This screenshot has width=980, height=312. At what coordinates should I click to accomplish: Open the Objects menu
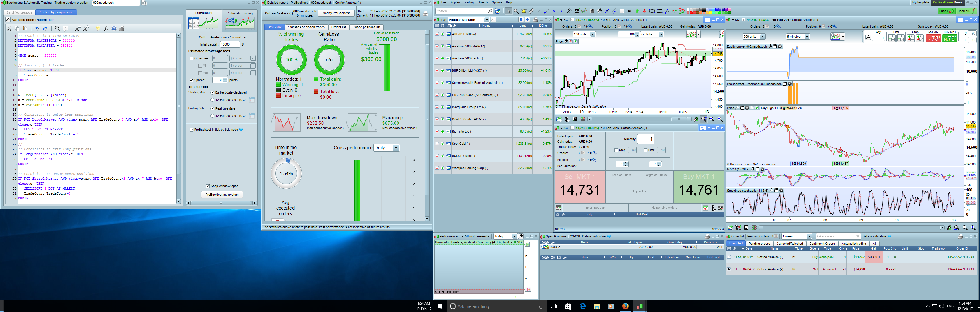[x=482, y=3]
